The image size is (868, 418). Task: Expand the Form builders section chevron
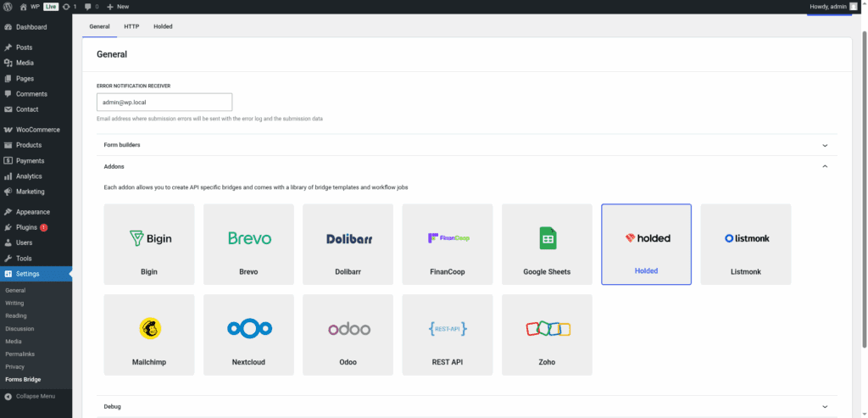(825, 146)
